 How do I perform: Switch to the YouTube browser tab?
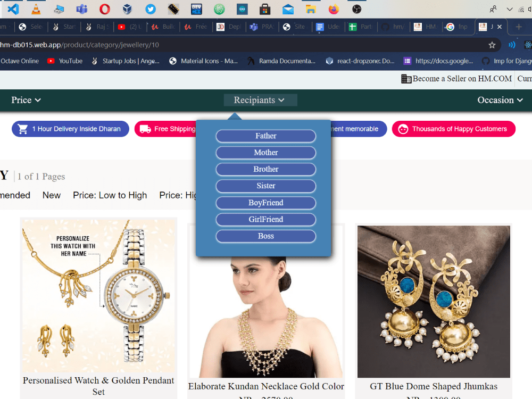pos(130,27)
